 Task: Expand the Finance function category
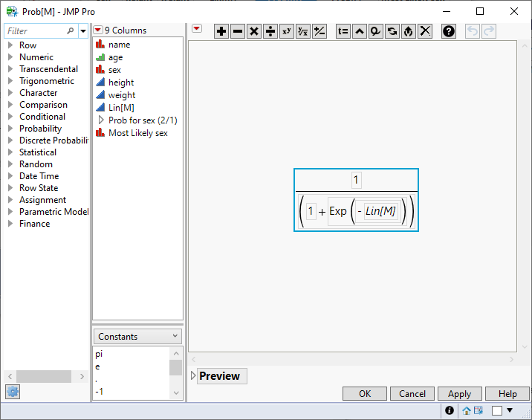coord(10,224)
